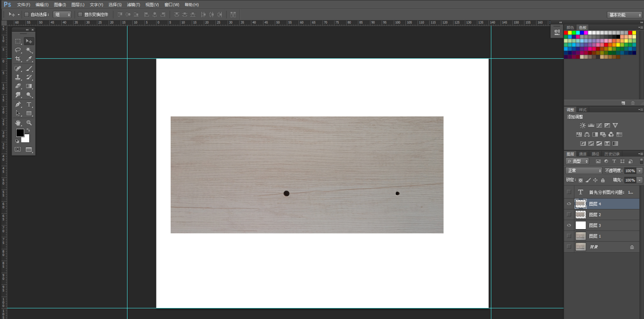This screenshot has width=644, height=319.
Task: Add a Levels adjustment
Action: [591, 125]
